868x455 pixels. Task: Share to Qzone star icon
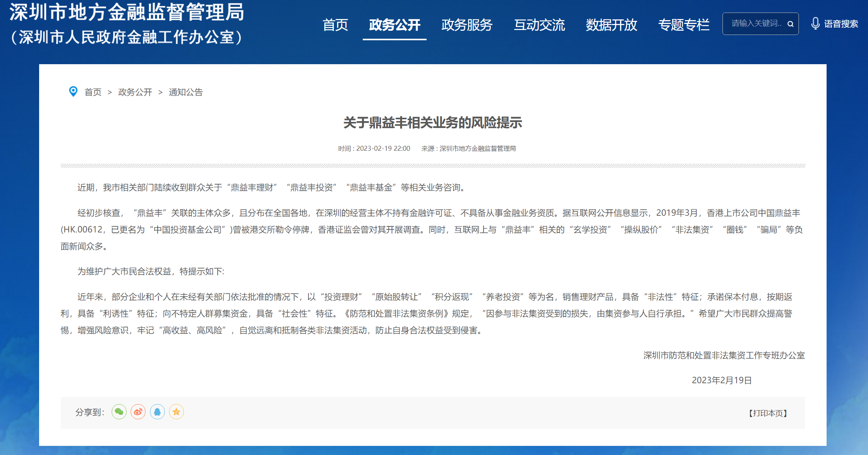coord(176,412)
